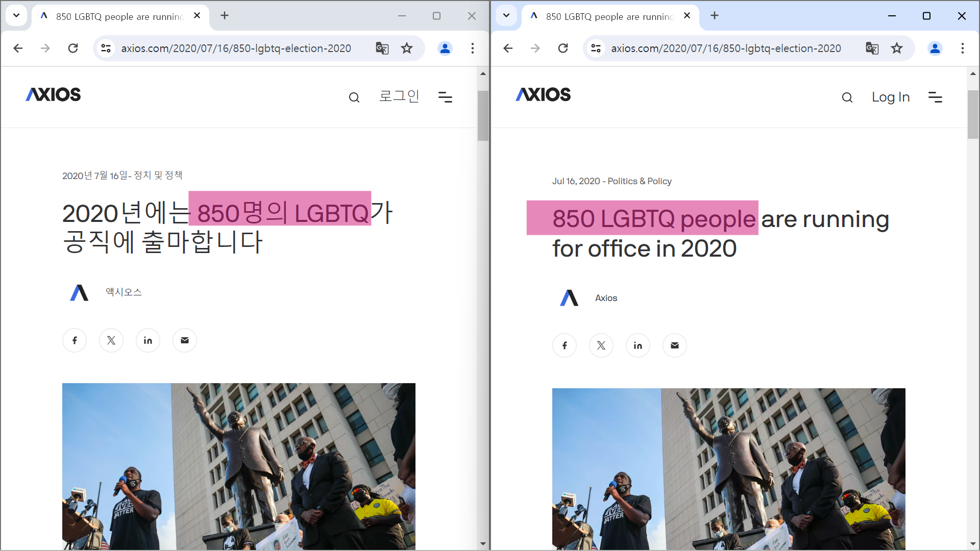Open Axios hamburger menu in right window
This screenshot has width=980, height=551.
coord(935,97)
